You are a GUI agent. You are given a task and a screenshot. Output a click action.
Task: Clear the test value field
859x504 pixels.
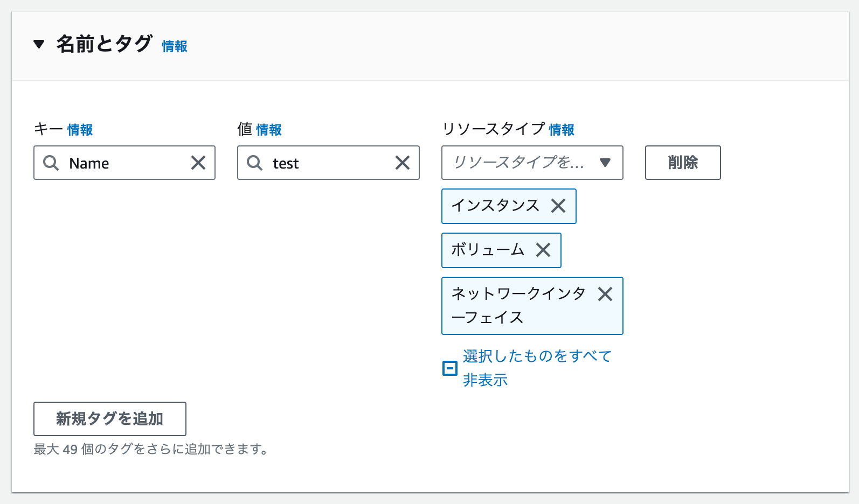(x=402, y=163)
